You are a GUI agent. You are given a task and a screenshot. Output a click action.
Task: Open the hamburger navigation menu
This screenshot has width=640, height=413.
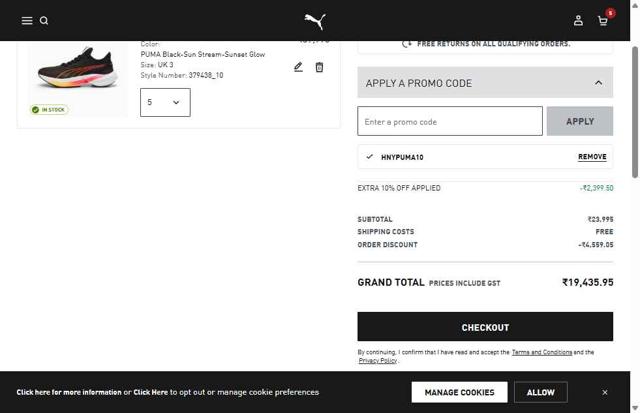(27, 20)
